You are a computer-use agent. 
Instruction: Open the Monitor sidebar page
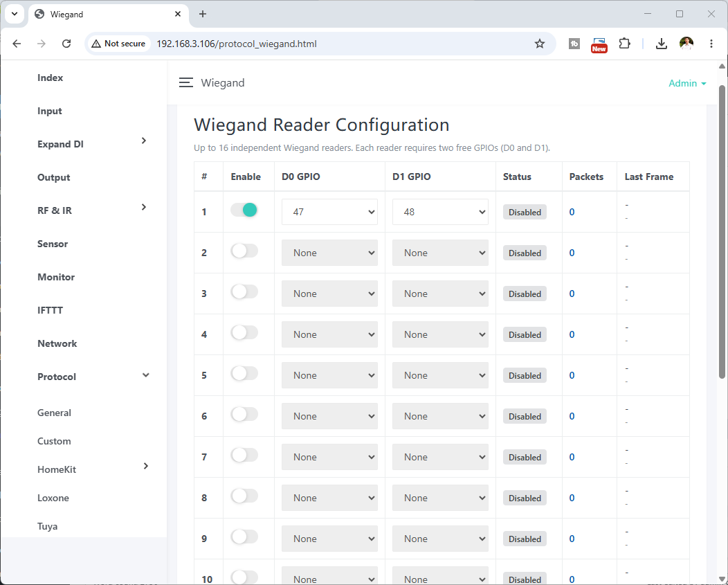pyautogui.click(x=56, y=277)
